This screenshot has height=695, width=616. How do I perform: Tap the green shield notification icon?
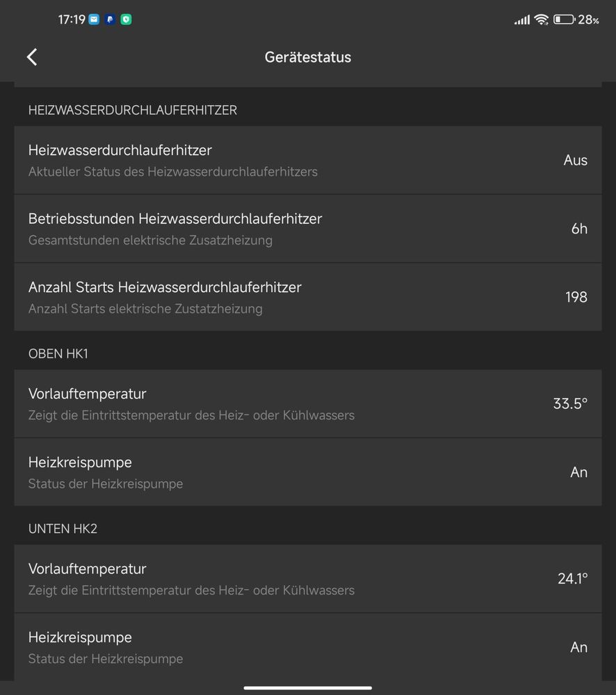click(127, 19)
